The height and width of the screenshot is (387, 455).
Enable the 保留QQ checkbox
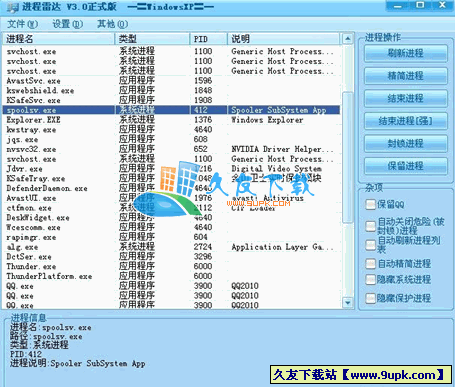[x=370, y=204]
